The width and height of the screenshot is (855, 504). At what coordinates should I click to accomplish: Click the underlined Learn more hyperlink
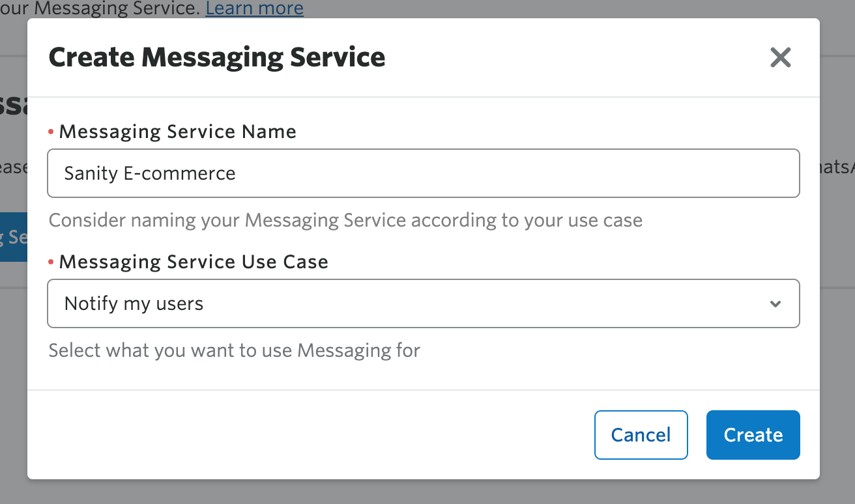254,8
